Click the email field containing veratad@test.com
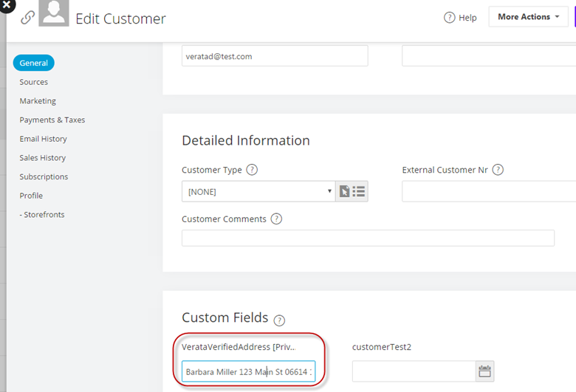 [x=275, y=56]
